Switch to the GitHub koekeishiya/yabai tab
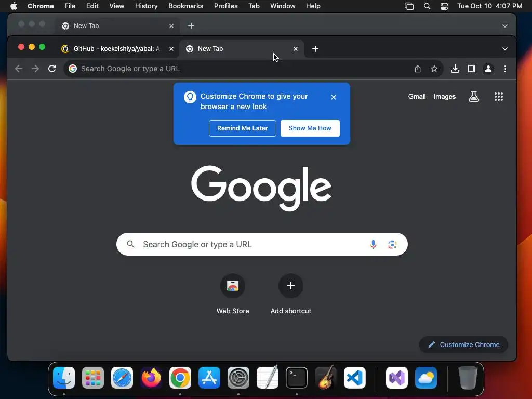Image resolution: width=532 pixels, height=399 pixels. pyautogui.click(x=117, y=49)
